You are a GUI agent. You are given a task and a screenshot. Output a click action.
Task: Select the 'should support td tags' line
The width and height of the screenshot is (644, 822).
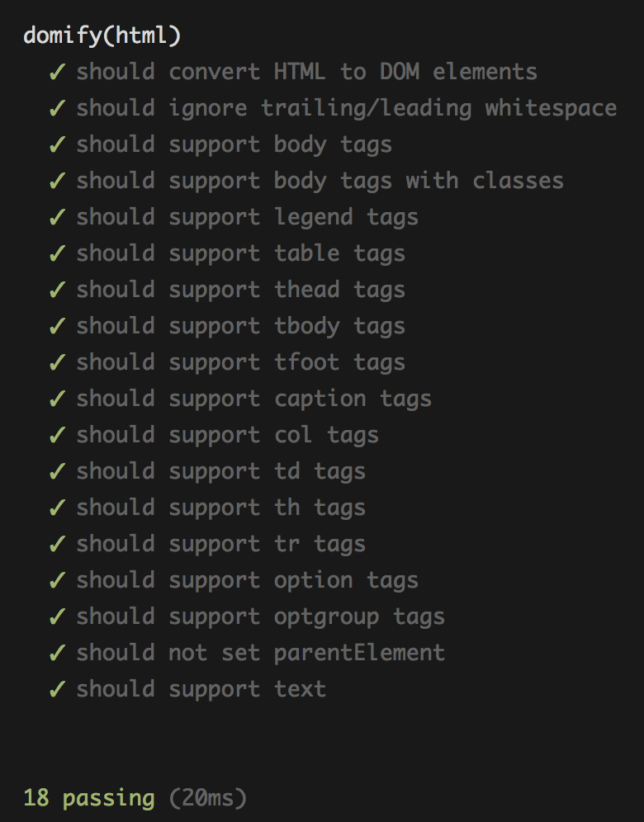[x=220, y=472]
